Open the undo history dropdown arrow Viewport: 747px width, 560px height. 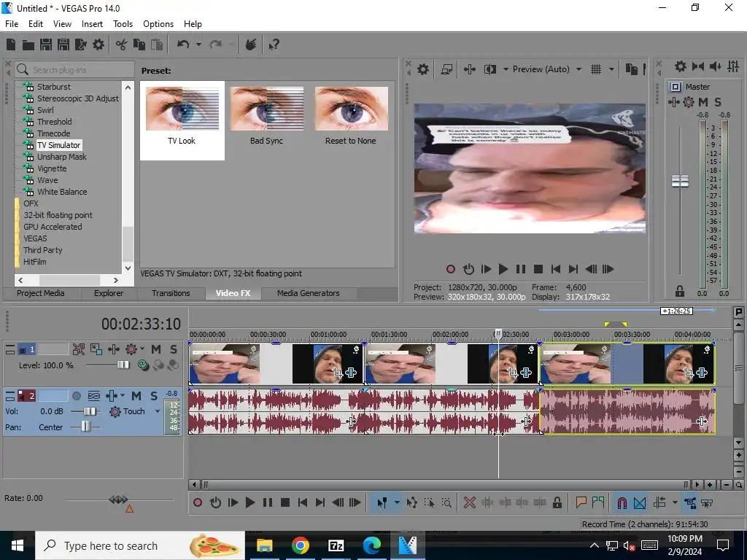coord(198,44)
